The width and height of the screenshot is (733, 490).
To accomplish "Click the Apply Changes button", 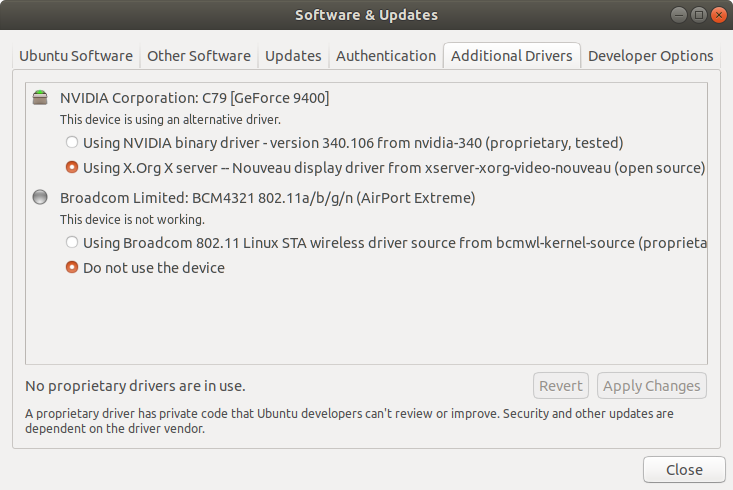I will (x=651, y=386).
